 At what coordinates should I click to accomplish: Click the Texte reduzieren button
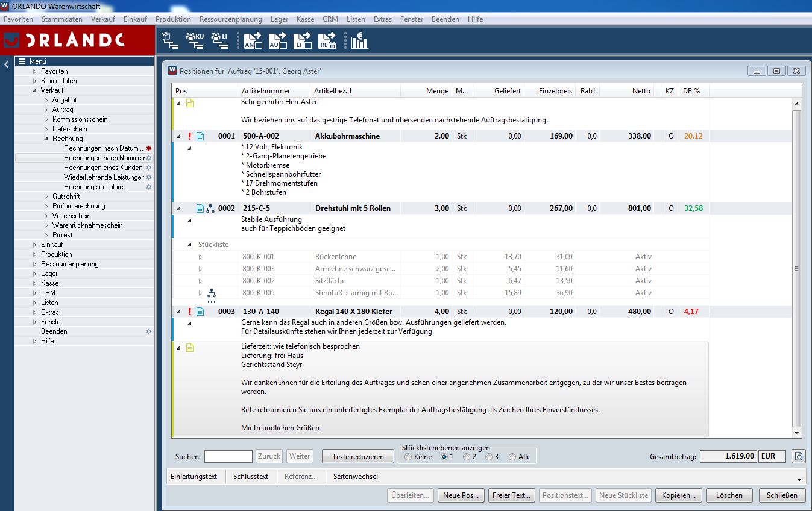[x=358, y=456]
